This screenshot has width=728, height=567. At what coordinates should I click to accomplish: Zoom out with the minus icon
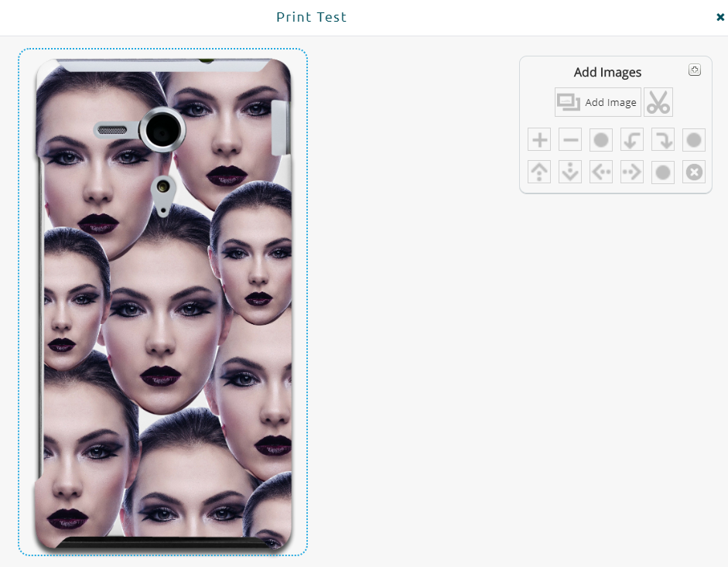coord(570,140)
